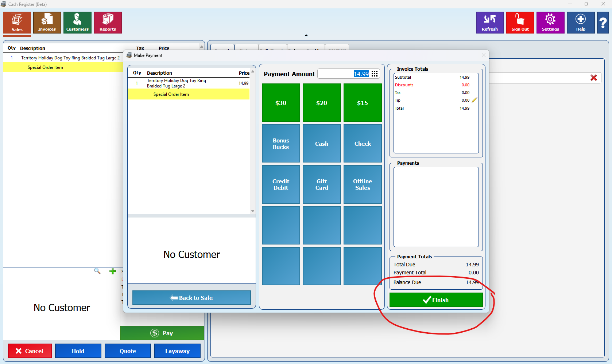Go to Customers section
The width and height of the screenshot is (612, 364).
[77, 23]
